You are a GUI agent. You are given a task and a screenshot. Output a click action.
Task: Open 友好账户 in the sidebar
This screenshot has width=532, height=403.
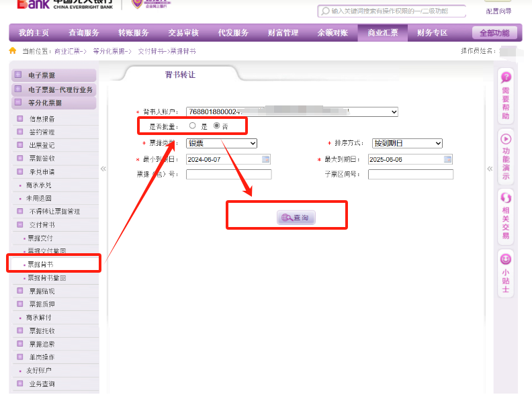click(x=39, y=371)
